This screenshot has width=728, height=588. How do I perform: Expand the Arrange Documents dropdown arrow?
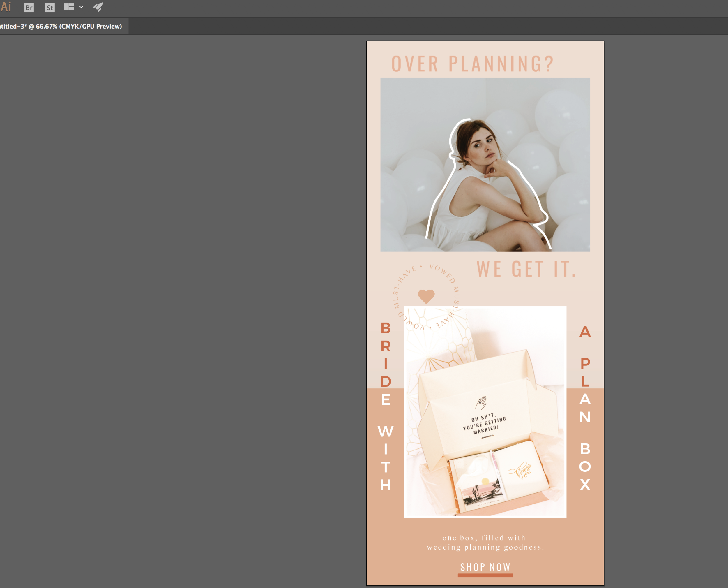point(81,7)
